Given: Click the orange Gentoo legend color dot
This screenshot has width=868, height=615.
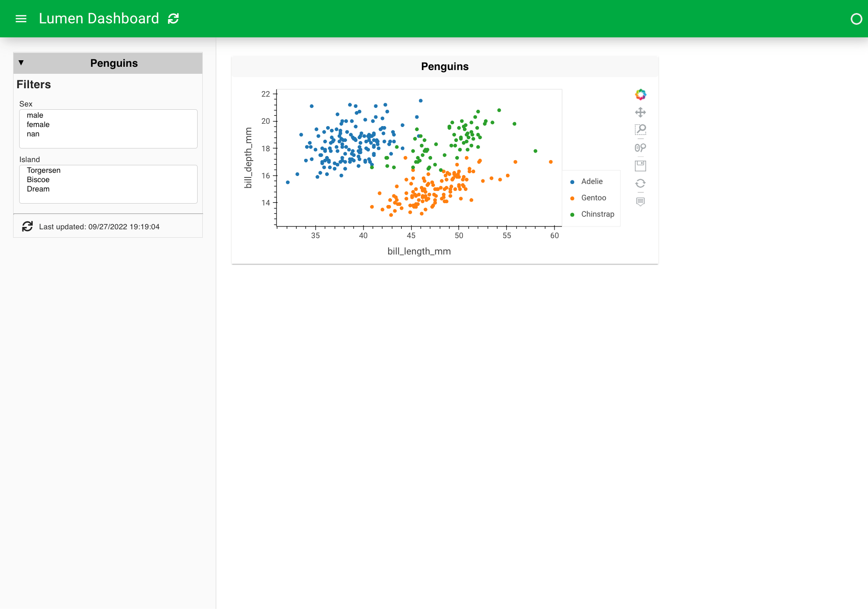Looking at the screenshot, I should [572, 198].
